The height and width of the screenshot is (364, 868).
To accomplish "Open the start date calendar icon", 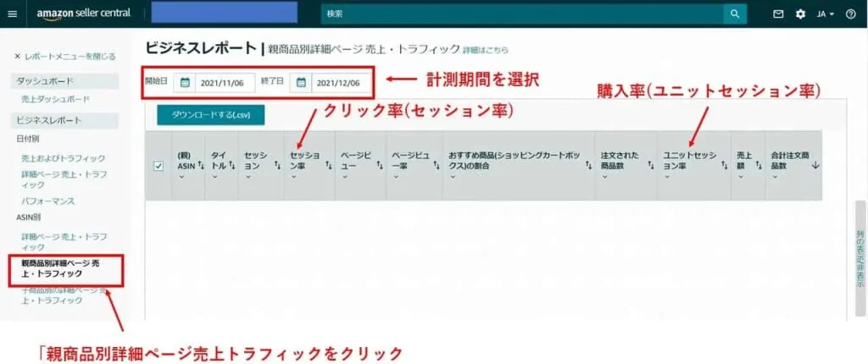I will click(185, 83).
